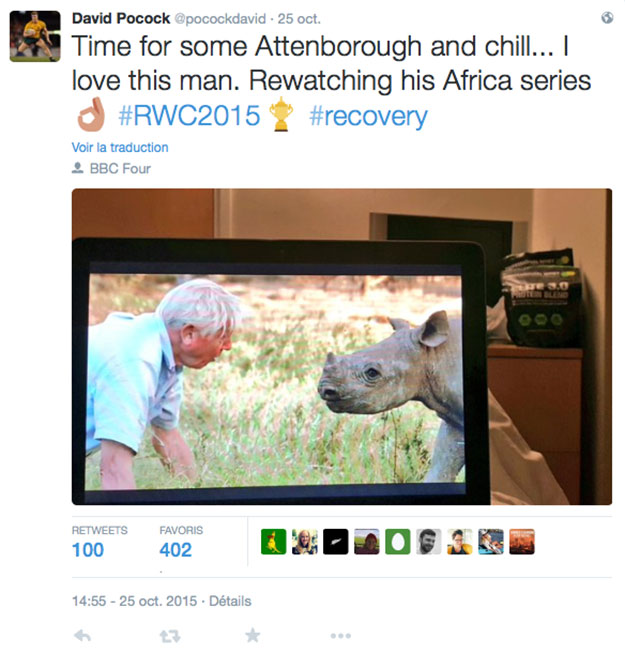Retweet using the retweet arrows icon

170,636
